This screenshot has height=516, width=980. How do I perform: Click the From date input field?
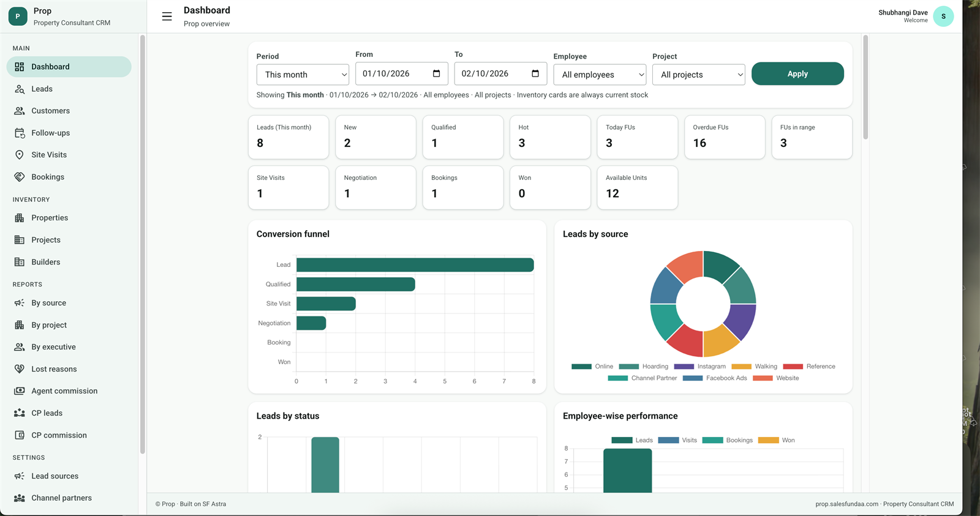point(402,73)
